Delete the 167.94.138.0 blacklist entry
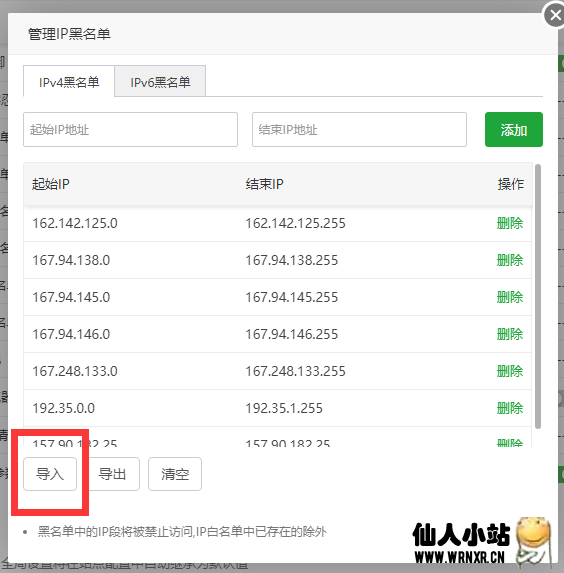This screenshot has height=573, width=564. pyautogui.click(x=510, y=260)
